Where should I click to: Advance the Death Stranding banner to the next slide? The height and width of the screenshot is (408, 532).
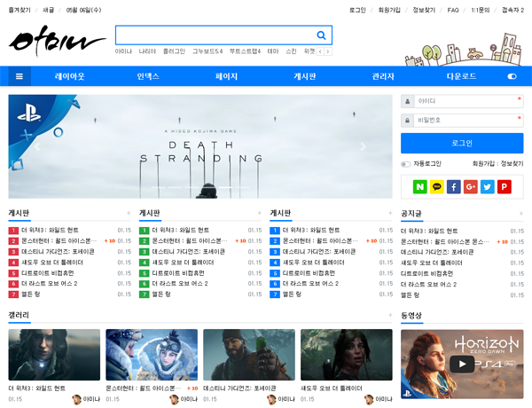point(363,147)
